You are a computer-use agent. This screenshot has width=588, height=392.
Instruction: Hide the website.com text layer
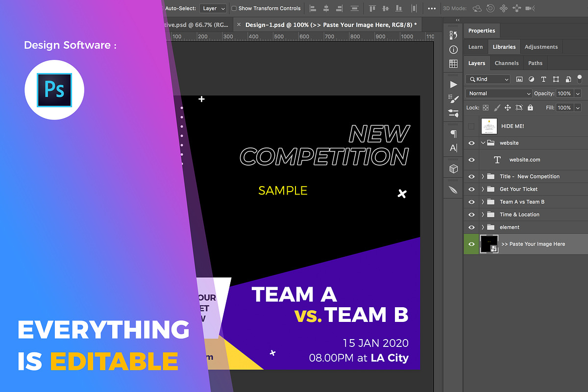pos(471,160)
